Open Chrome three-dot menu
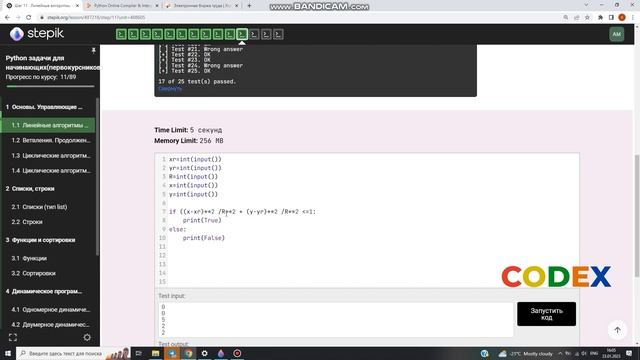The width and height of the screenshot is (640, 360). pos(633,18)
